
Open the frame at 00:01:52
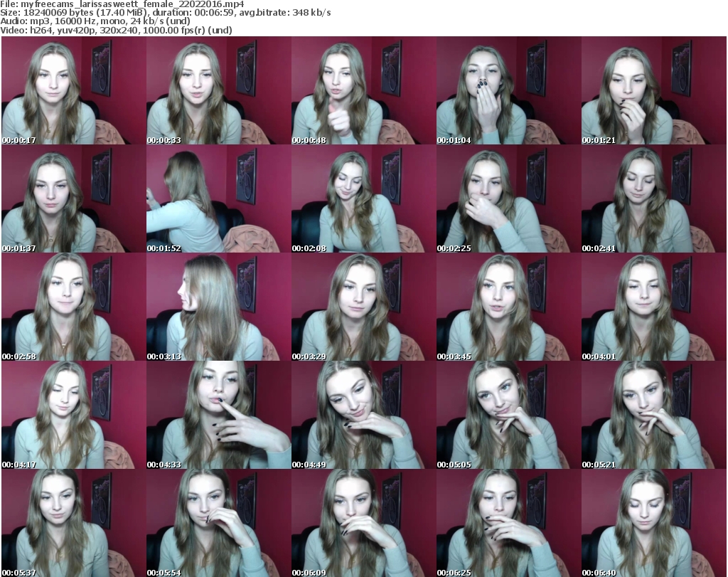click(219, 198)
